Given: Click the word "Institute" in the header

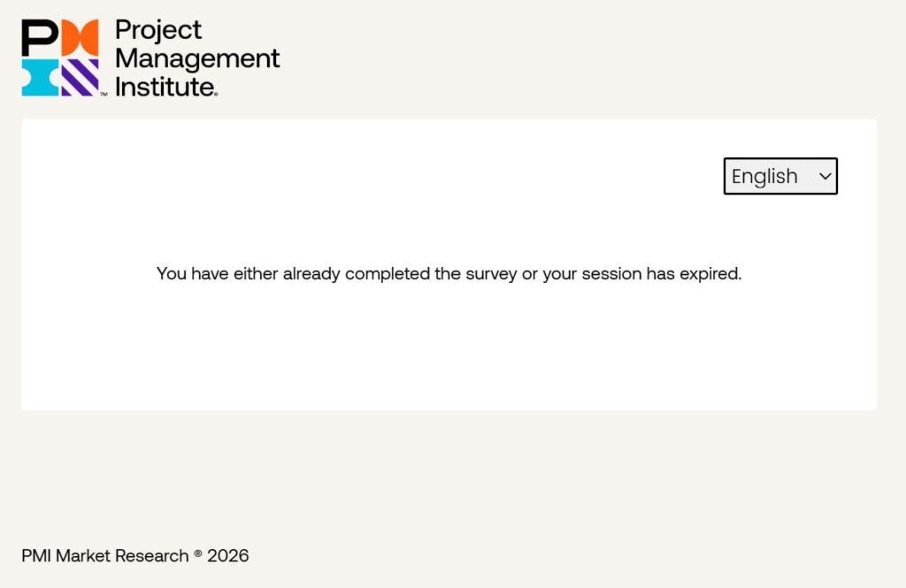Looking at the screenshot, I should click(x=165, y=86).
